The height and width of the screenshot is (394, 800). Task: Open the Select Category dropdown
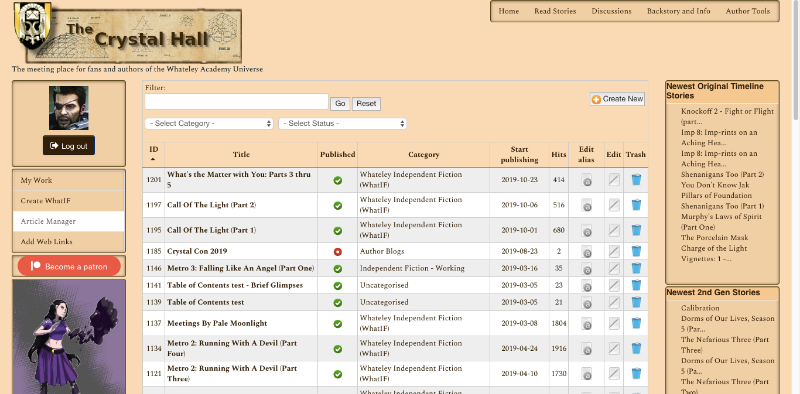pos(209,124)
